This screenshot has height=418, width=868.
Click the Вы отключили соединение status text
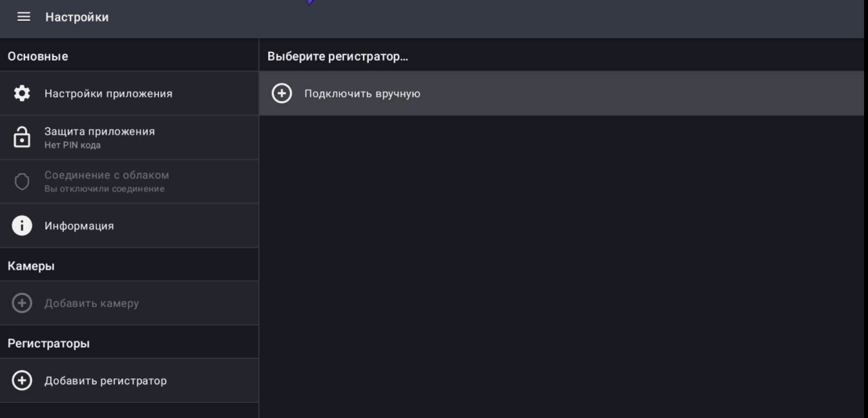105,189
